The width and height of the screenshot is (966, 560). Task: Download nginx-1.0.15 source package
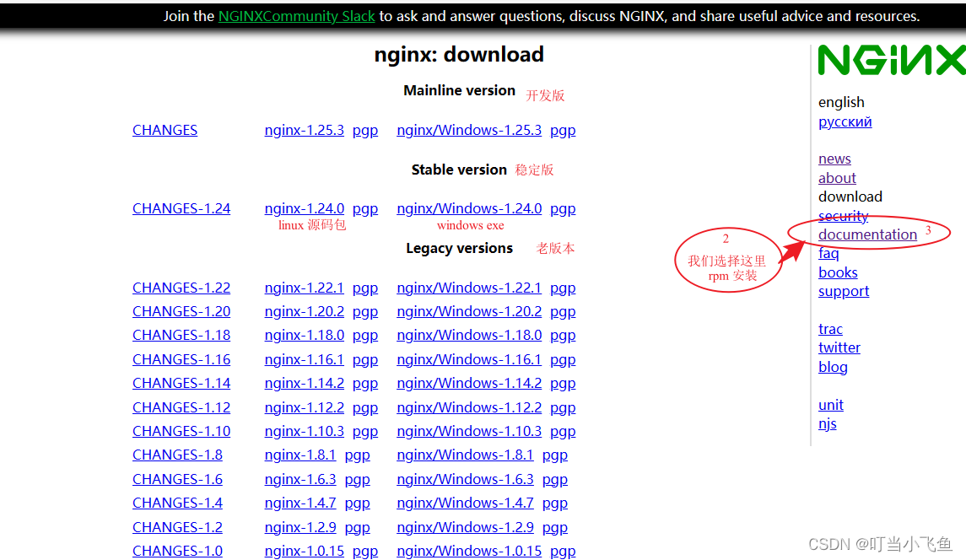pyautogui.click(x=304, y=551)
